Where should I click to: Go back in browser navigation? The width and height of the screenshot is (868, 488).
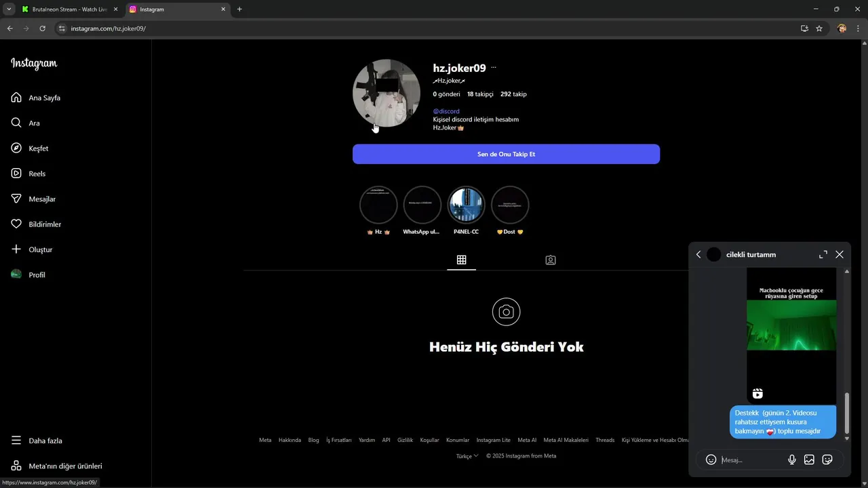[x=9, y=28]
